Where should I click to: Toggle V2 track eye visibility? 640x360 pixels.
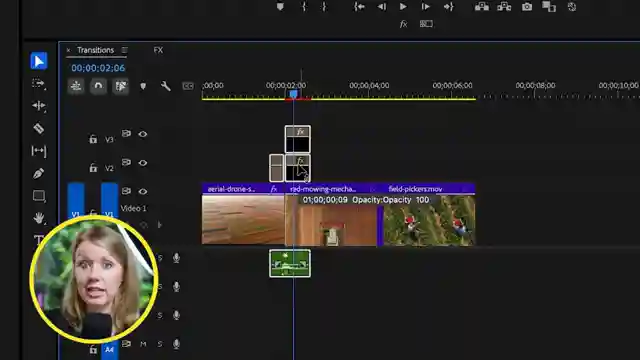[x=142, y=163]
